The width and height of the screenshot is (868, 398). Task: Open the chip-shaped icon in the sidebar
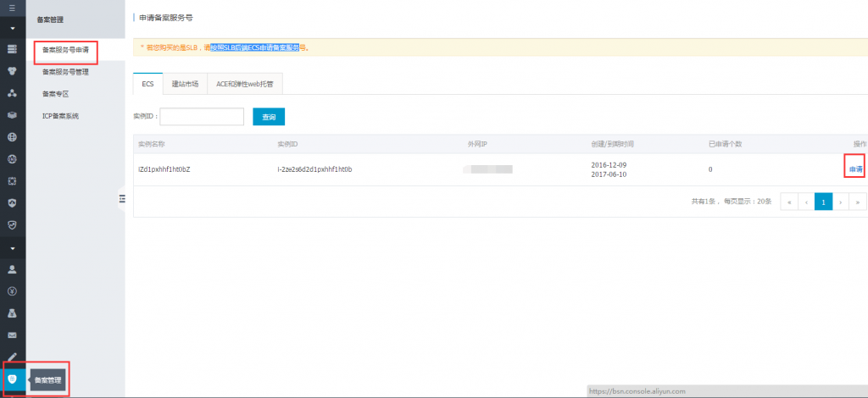coord(13,180)
